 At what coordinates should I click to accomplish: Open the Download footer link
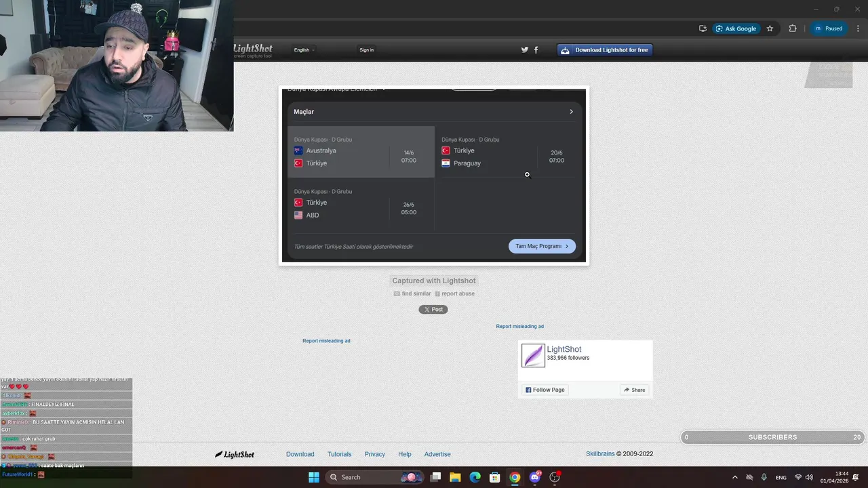coord(300,454)
